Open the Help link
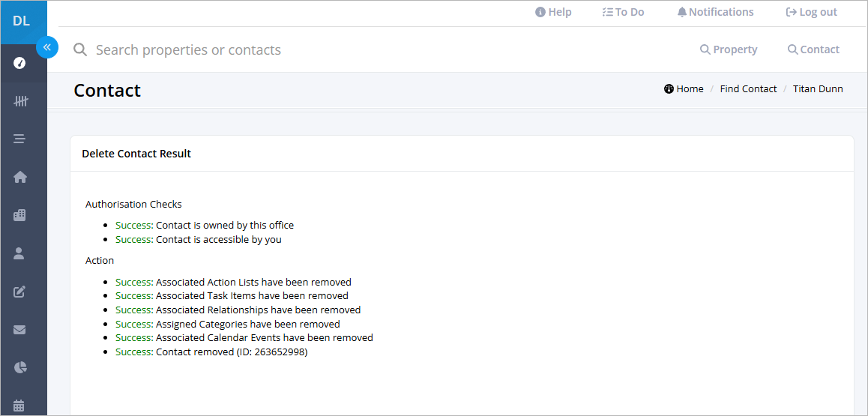The width and height of the screenshot is (868, 416). coord(553,12)
